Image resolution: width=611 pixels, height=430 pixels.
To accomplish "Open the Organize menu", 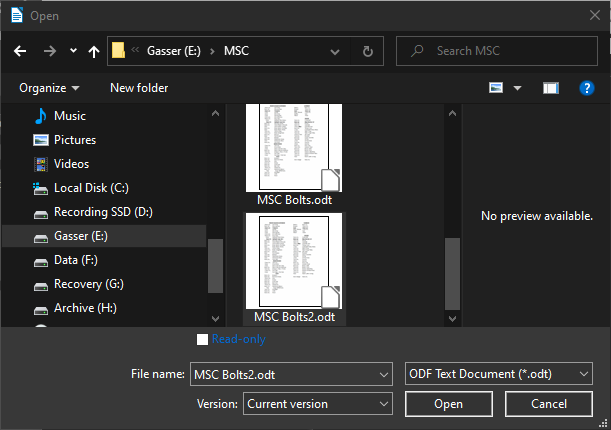I will pyautogui.click(x=49, y=88).
